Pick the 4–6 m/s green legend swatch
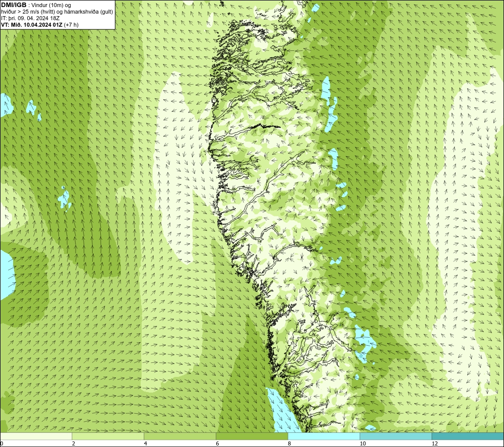Screen dimensions: 504x447 pyautogui.click(x=180, y=436)
